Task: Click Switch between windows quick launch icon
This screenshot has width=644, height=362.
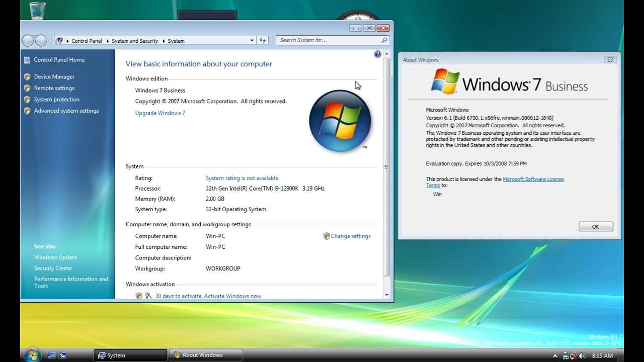Action: point(62,355)
